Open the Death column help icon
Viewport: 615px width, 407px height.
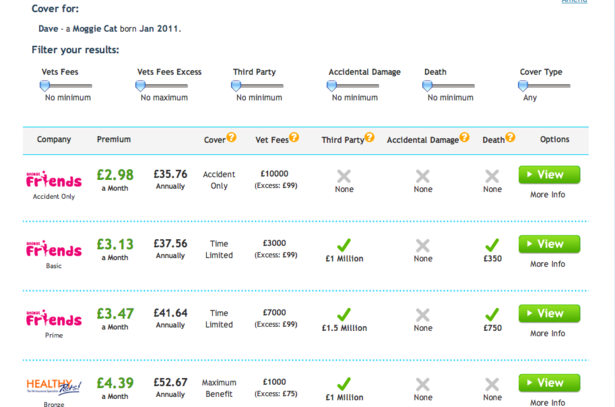point(510,137)
